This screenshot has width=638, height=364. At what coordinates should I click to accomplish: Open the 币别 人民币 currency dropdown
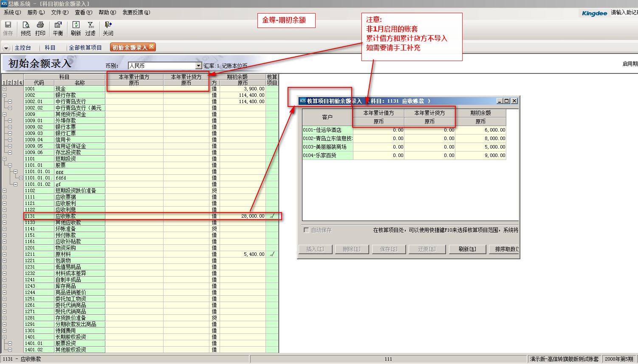198,66
